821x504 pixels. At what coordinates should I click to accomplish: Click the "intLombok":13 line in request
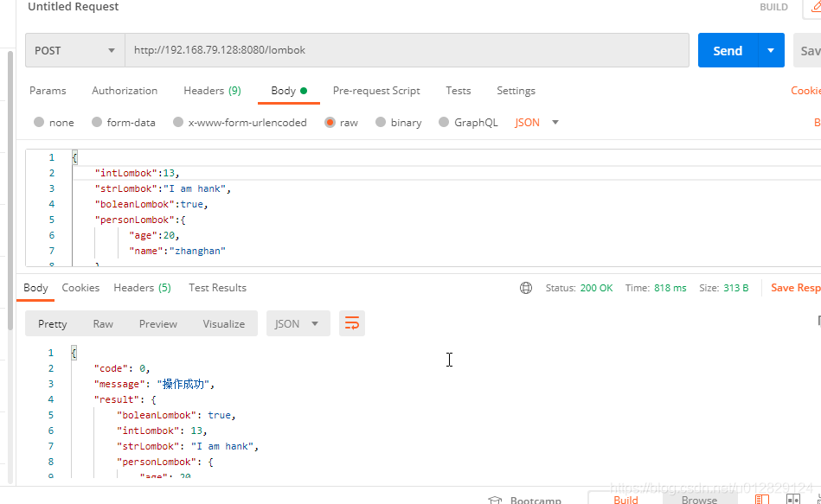tap(137, 173)
